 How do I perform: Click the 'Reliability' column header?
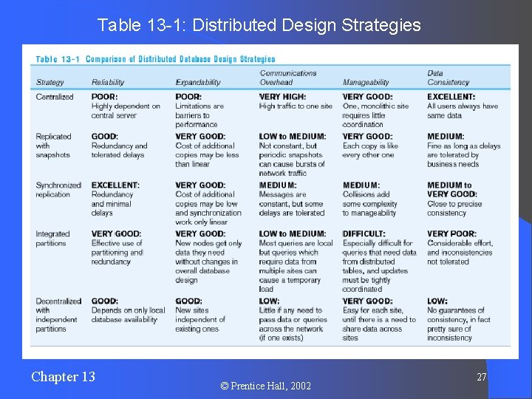click(x=108, y=82)
